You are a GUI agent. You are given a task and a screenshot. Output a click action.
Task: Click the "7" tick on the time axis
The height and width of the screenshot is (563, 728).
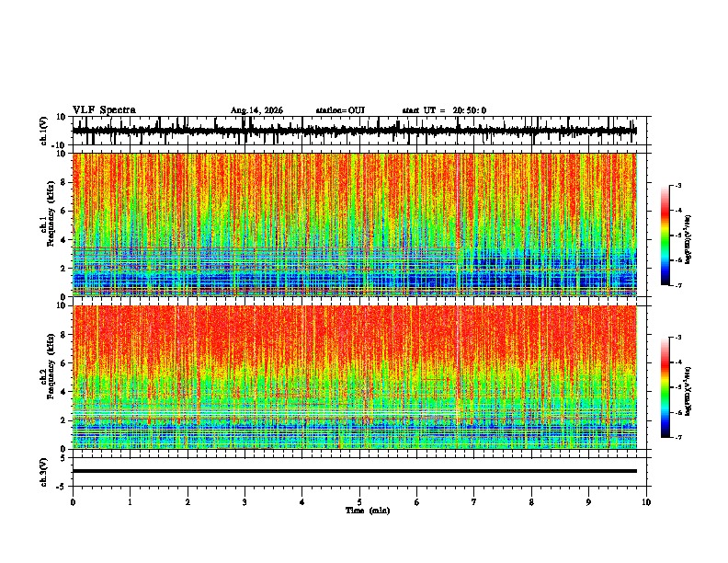click(474, 502)
